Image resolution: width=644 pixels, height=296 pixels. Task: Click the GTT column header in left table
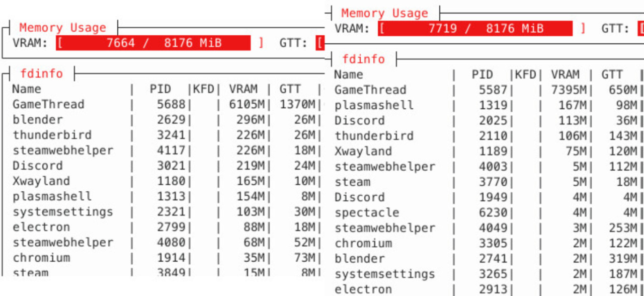coord(290,89)
